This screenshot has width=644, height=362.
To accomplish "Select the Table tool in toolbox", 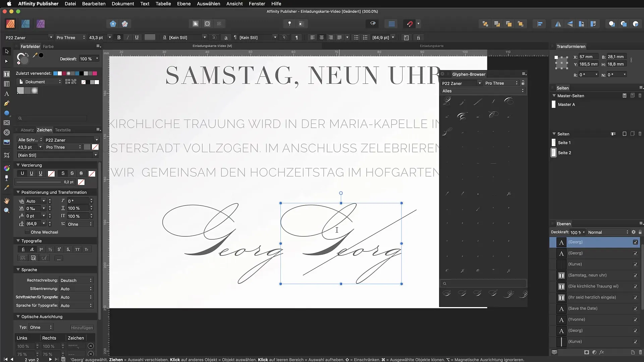I will click(x=6, y=84).
